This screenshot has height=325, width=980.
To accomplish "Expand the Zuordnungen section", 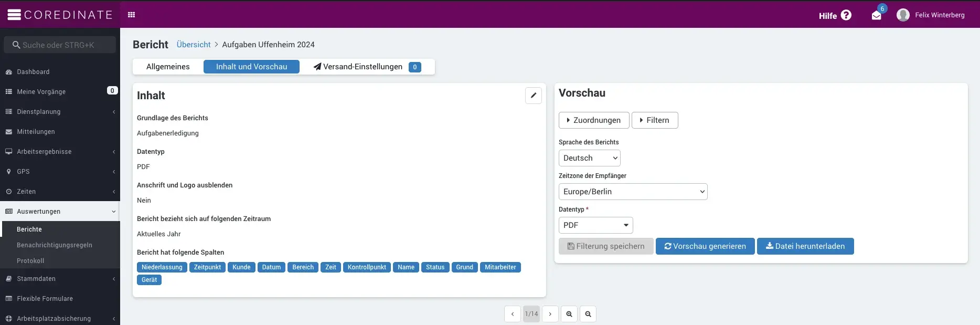I will pyautogui.click(x=594, y=120).
